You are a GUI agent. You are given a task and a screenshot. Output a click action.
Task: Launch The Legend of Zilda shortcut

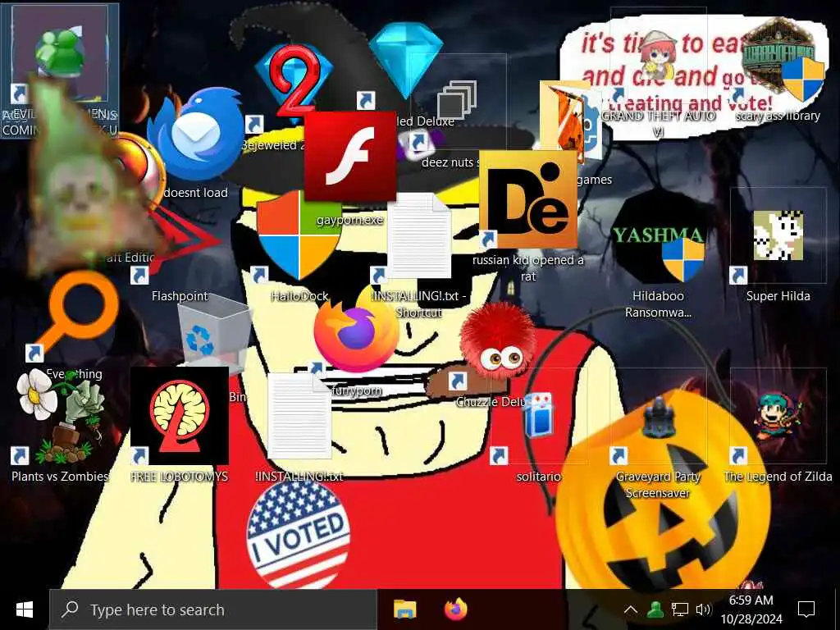pyautogui.click(x=778, y=417)
